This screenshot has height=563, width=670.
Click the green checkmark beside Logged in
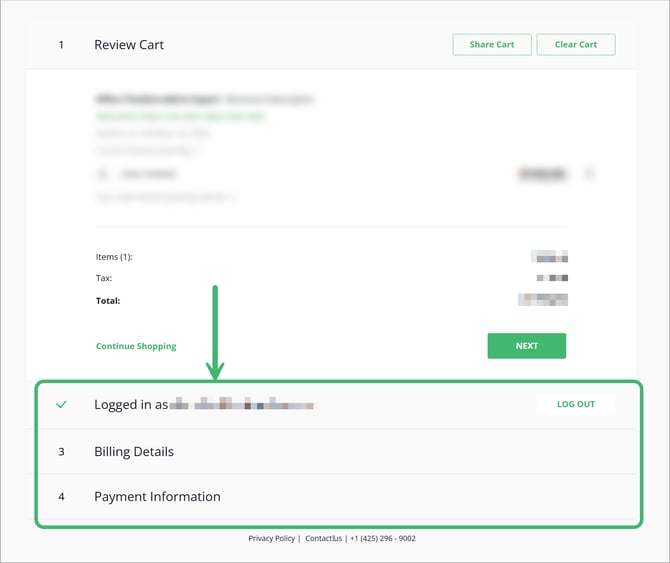tap(61, 405)
